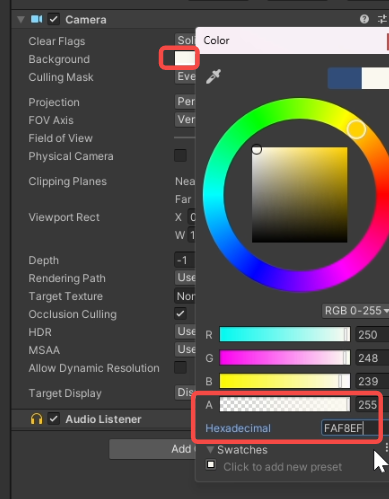Click the R value field 250
The width and height of the screenshot is (389, 499).
pyautogui.click(x=372, y=335)
